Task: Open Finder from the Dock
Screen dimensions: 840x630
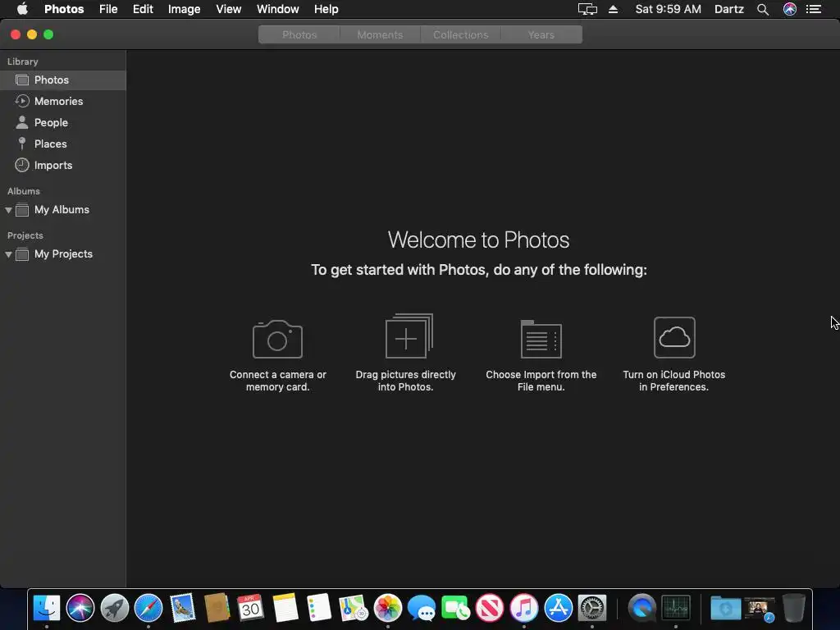Action: pyautogui.click(x=47, y=608)
